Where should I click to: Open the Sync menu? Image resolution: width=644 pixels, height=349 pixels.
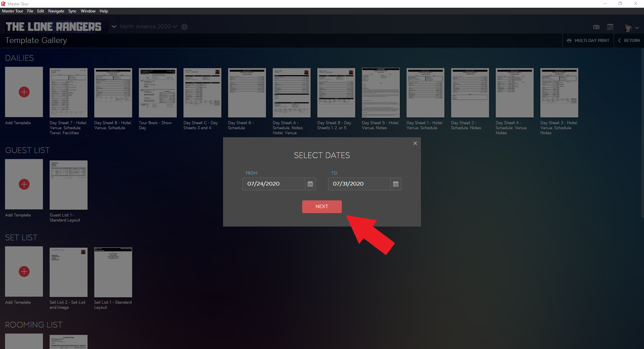[72, 11]
